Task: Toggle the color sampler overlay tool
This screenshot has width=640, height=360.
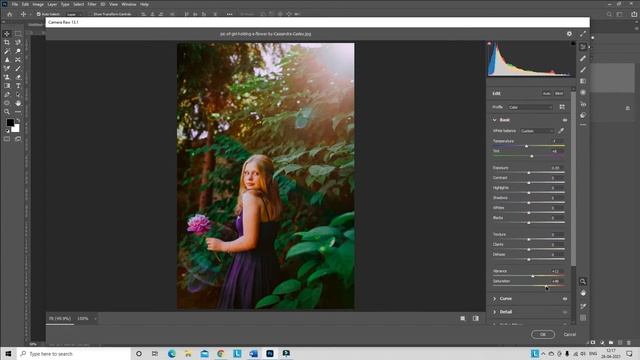Action: [583, 306]
